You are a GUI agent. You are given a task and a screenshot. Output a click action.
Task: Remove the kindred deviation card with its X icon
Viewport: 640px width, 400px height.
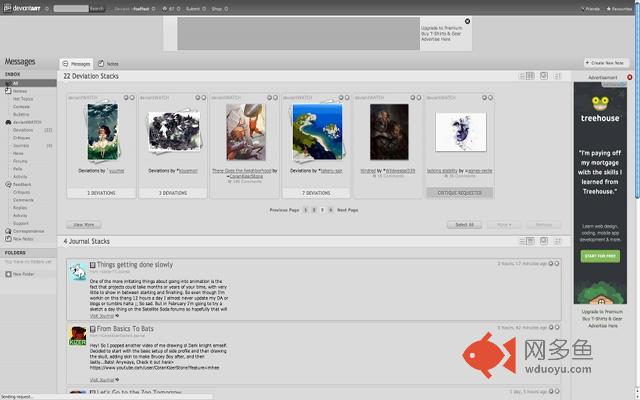[x=419, y=98]
